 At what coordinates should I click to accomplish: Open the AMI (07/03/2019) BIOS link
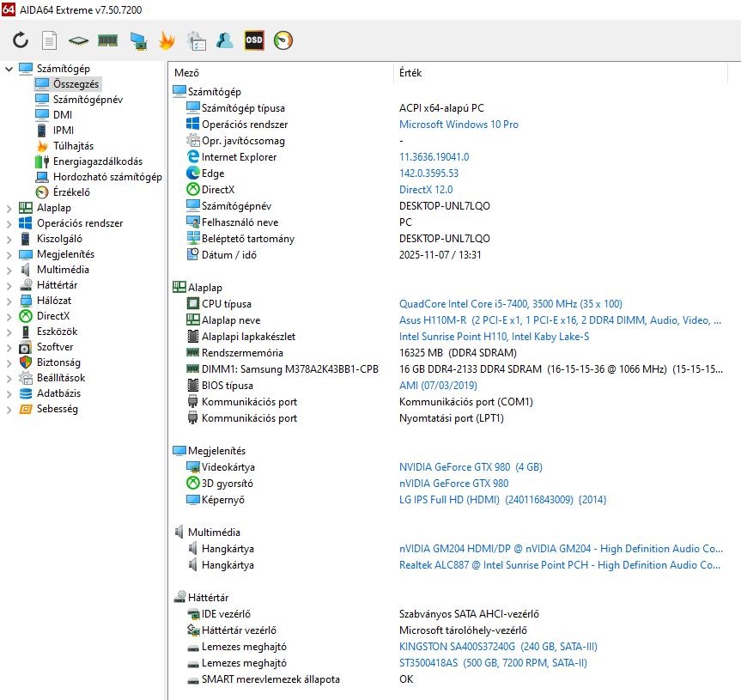coord(438,385)
